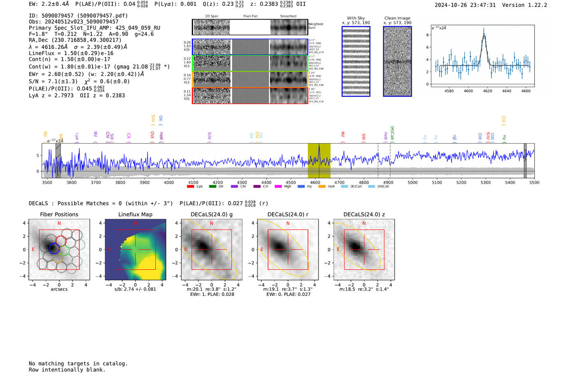Click the EW: 2.2±0.4Å header text

point(49,4)
